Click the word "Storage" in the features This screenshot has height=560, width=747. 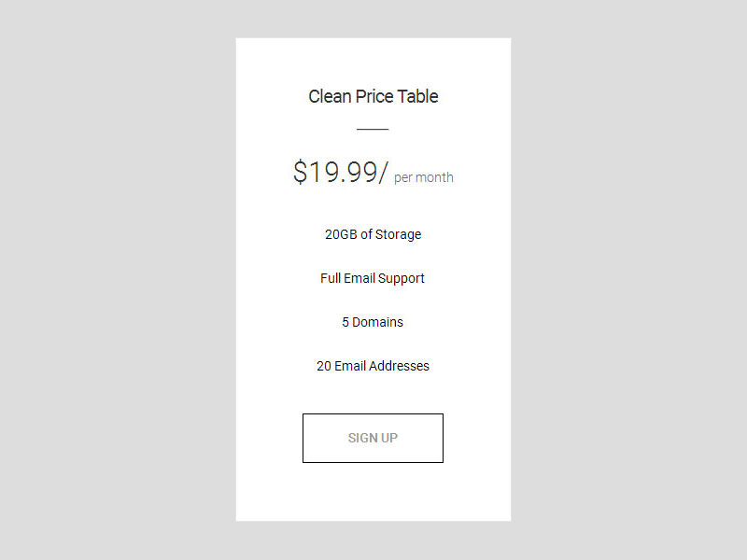point(398,234)
